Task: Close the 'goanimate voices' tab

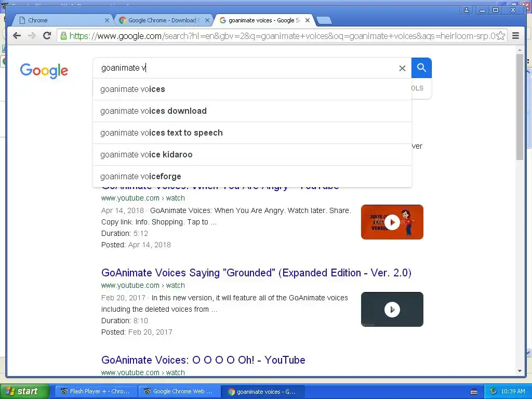Action: [308, 20]
